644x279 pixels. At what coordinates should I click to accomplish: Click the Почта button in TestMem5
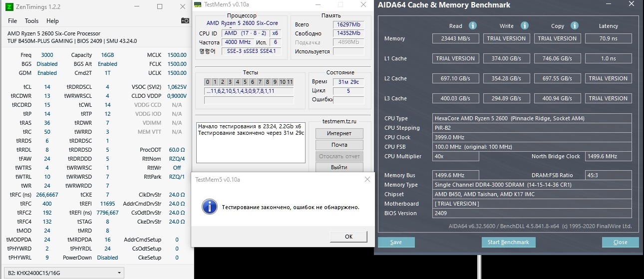pos(339,145)
